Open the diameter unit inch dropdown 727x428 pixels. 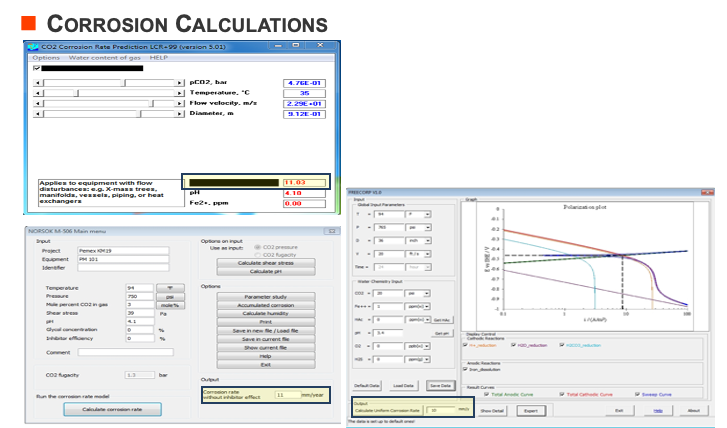426,240
